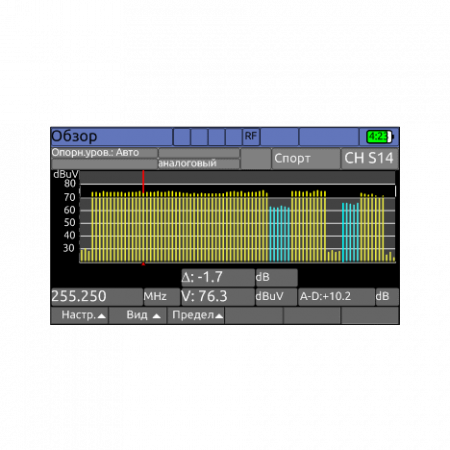The height and width of the screenshot is (450, 450).
Task: Open the Настр. settings menu
Action: coord(80,315)
